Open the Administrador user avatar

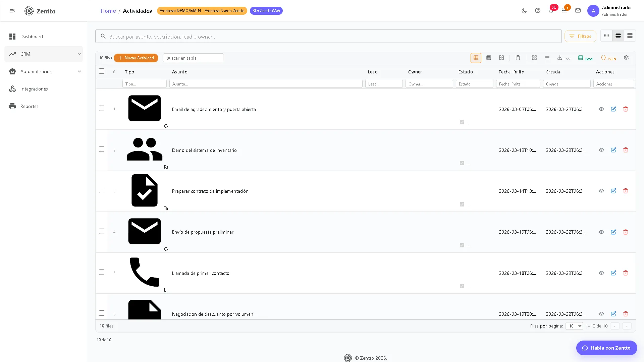593,11
